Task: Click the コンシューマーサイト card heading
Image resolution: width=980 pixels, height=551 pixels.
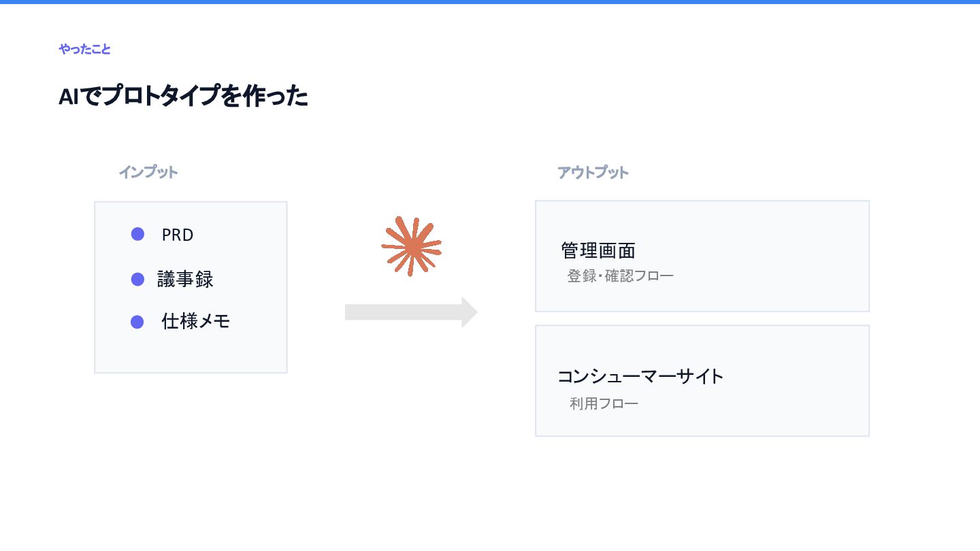Action: pyautogui.click(x=640, y=376)
